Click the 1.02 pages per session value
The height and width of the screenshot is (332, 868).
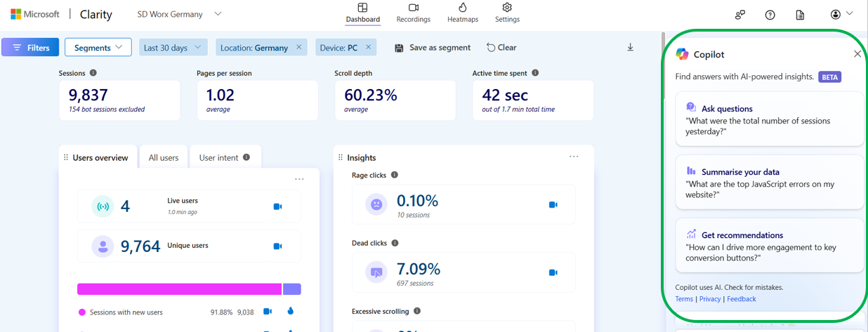220,95
